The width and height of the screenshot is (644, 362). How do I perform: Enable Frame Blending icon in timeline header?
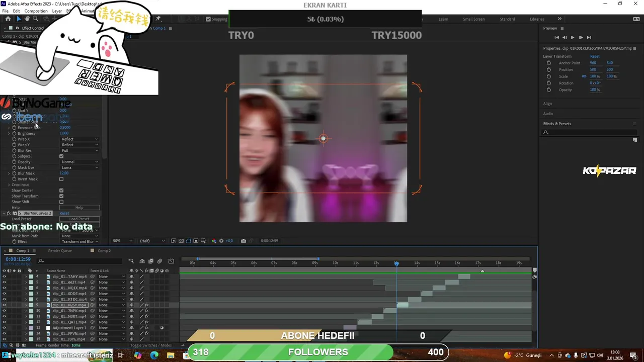click(x=151, y=261)
